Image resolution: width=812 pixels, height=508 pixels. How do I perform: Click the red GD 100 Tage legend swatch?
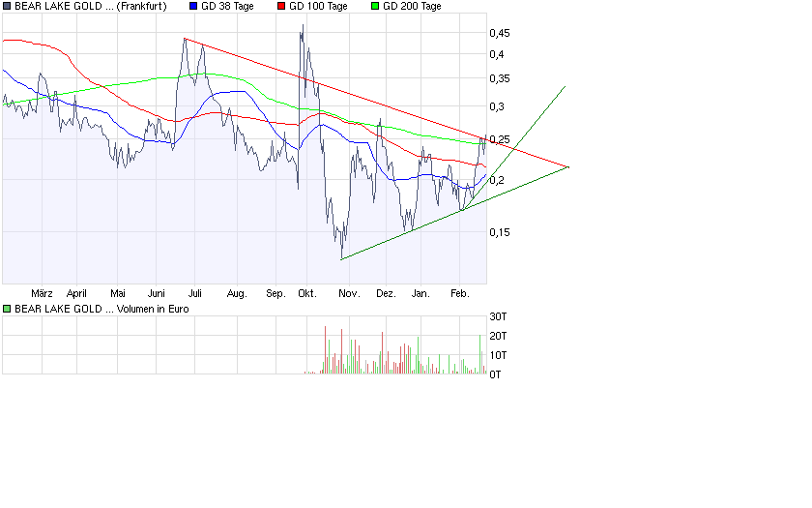[x=281, y=6]
